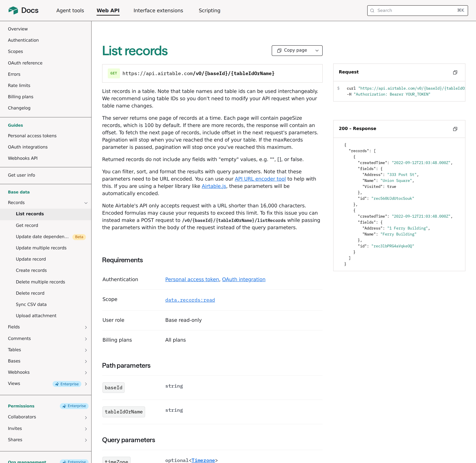Open Scopes in sidebar
Screen dimensions: 476x463
click(15, 51)
